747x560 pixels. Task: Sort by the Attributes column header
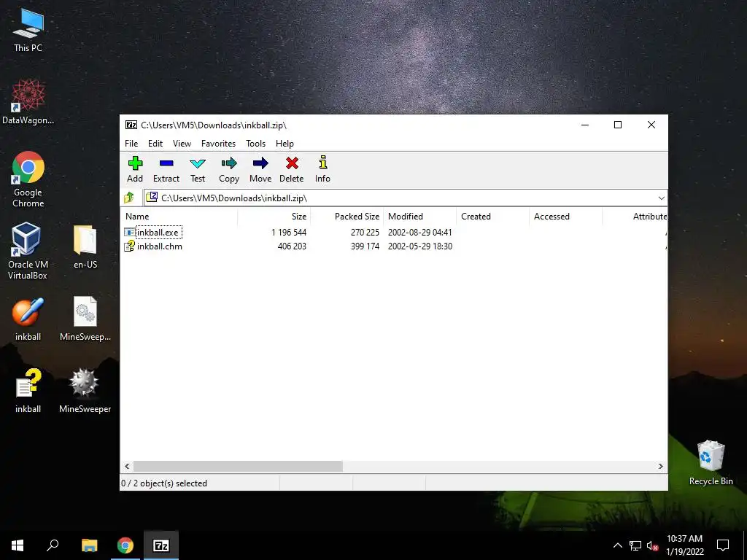(635, 216)
